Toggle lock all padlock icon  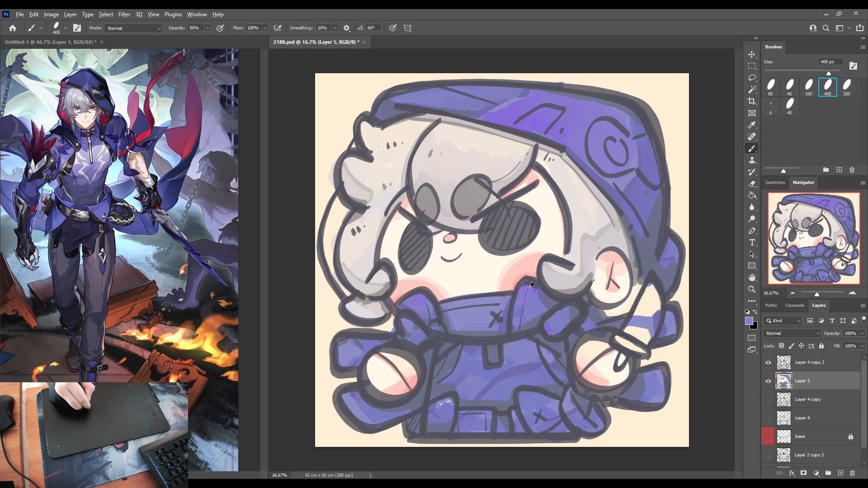pyautogui.click(x=821, y=346)
